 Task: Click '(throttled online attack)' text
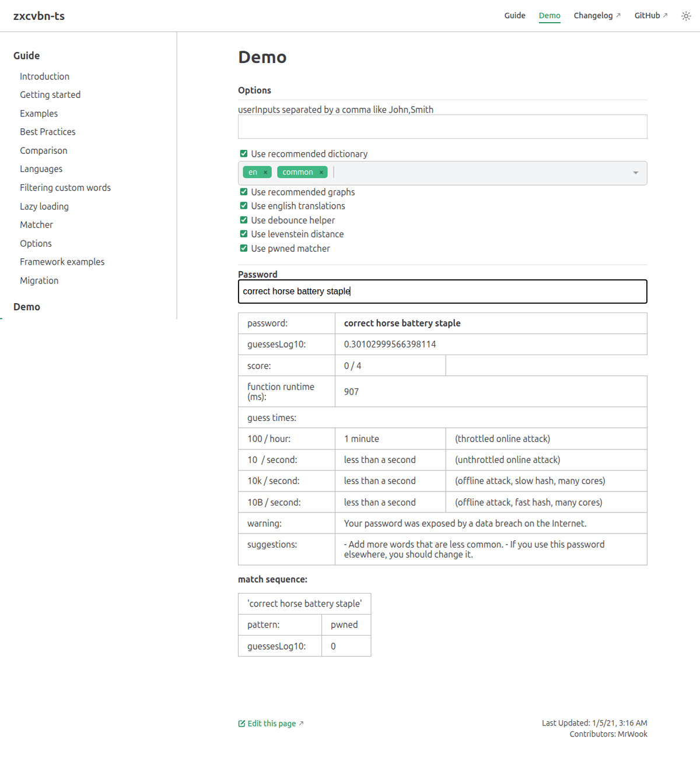point(502,439)
